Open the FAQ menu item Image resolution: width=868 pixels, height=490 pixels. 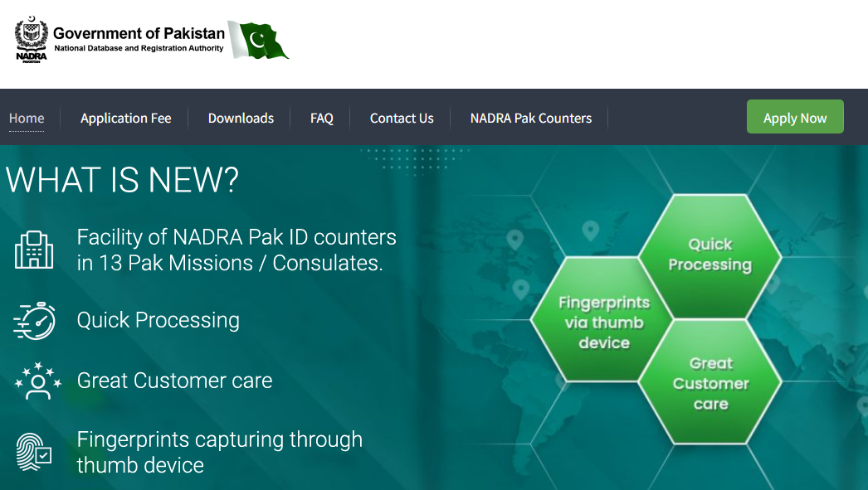pyautogui.click(x=322, y=119)
